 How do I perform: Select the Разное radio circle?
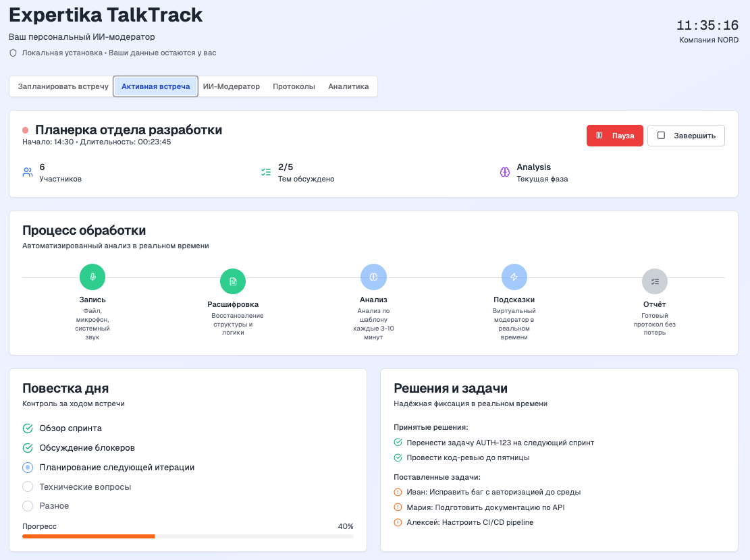click(28, 505)
